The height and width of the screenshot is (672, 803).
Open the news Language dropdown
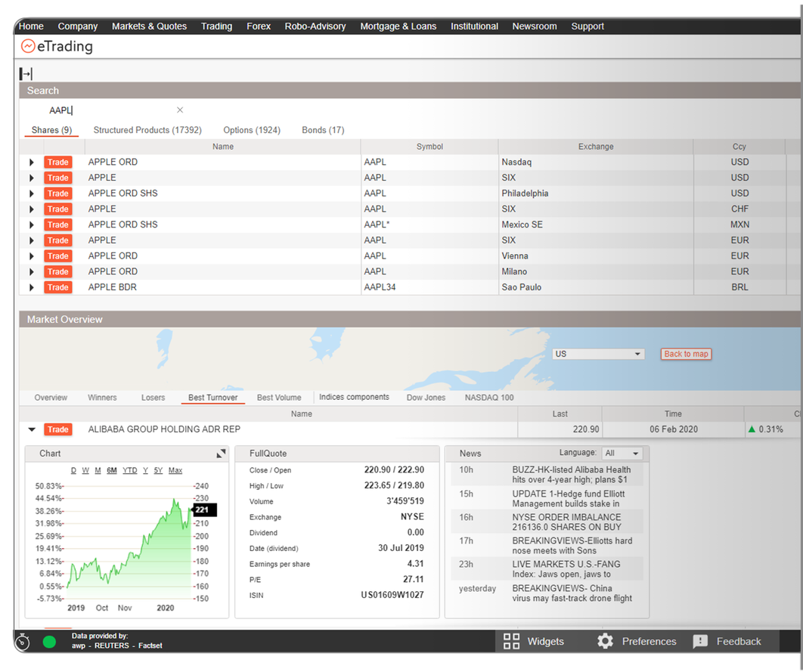[x=622, y=453]
